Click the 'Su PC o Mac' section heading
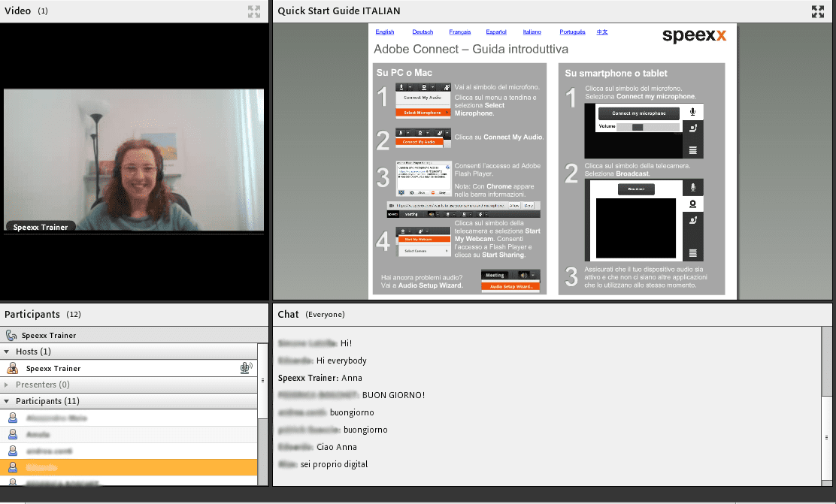 [404, 72]
